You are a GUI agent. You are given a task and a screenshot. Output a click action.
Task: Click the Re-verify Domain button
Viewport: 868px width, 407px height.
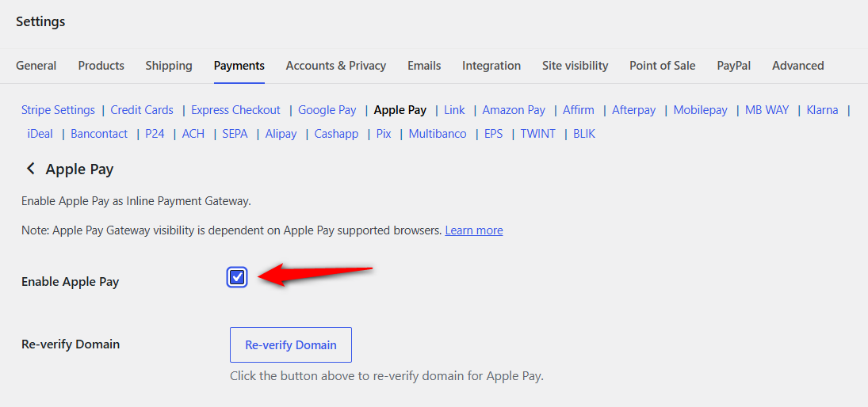[x=291, y=345]
